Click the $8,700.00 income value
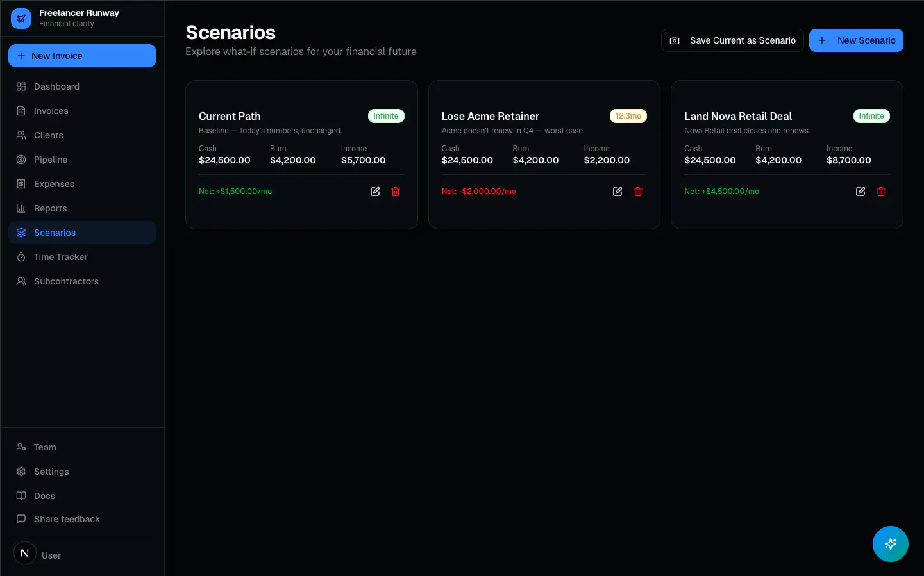The image size is (924, 576). click(x=849, y=160)
